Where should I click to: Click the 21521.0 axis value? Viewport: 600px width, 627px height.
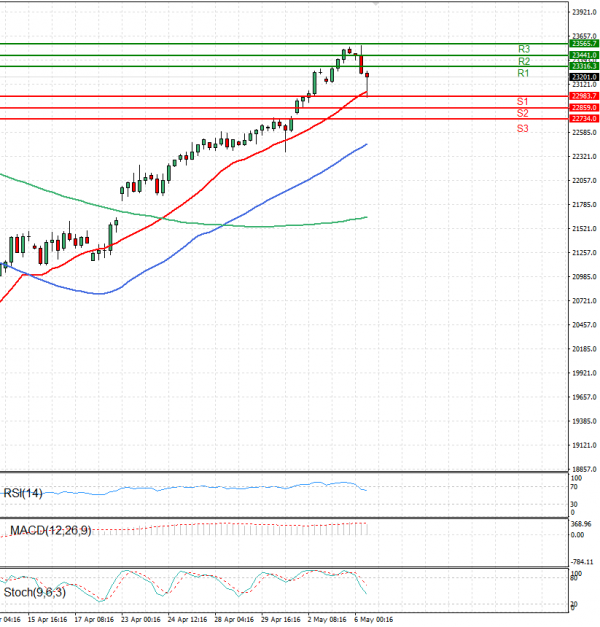coord(584,229)
